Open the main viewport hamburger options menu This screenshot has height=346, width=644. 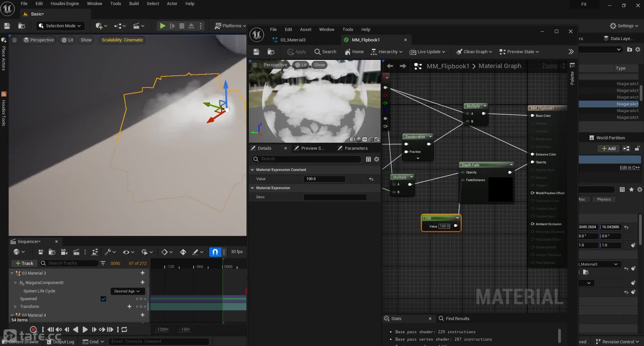(x=14, y=40)
